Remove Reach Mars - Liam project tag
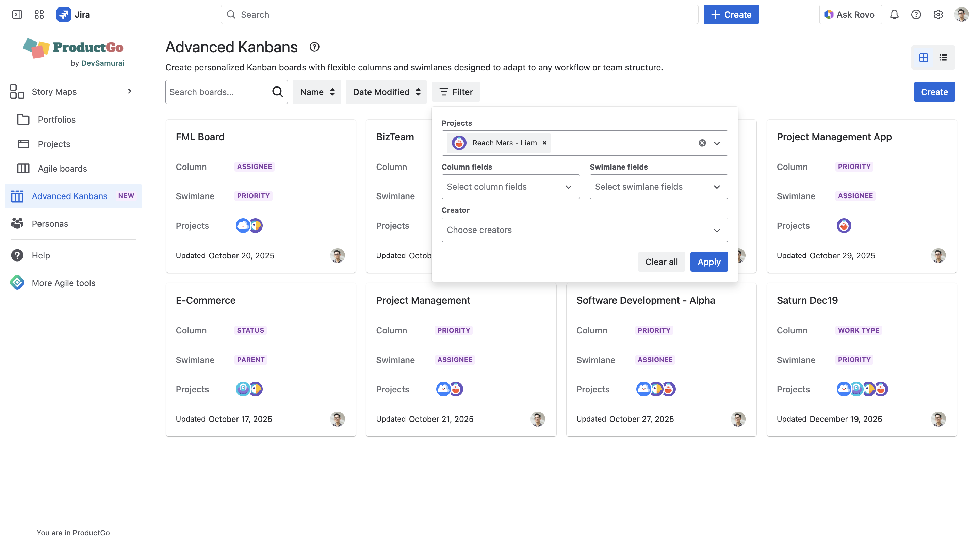The height and width of the screenshot is (553, 980). [x=544, y=143]
